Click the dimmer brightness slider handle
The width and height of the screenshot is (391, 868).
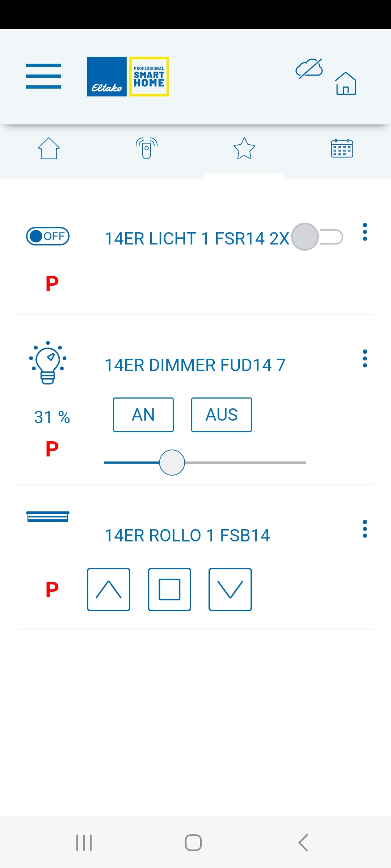click(x=172, y=463)
